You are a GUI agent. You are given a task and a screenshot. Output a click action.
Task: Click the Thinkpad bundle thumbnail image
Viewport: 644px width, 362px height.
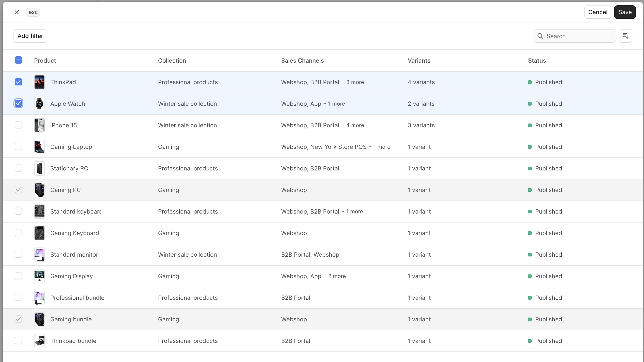39,340
